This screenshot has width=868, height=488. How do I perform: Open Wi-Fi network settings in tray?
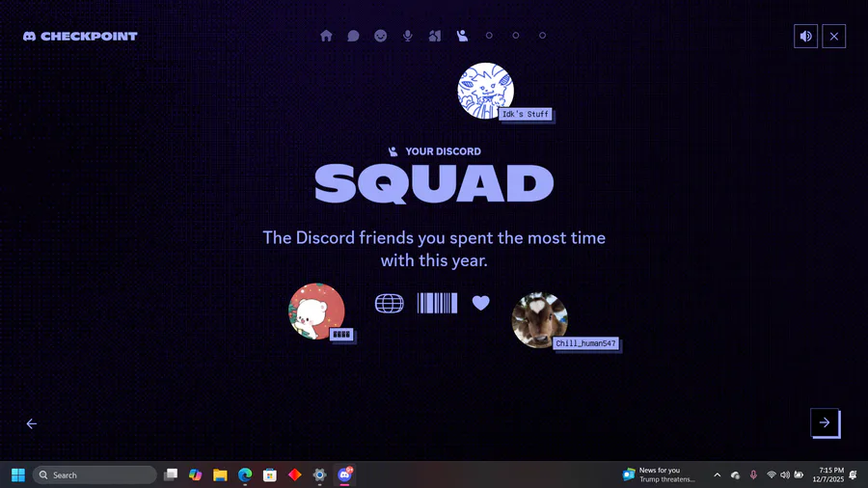tap(772, 474)
